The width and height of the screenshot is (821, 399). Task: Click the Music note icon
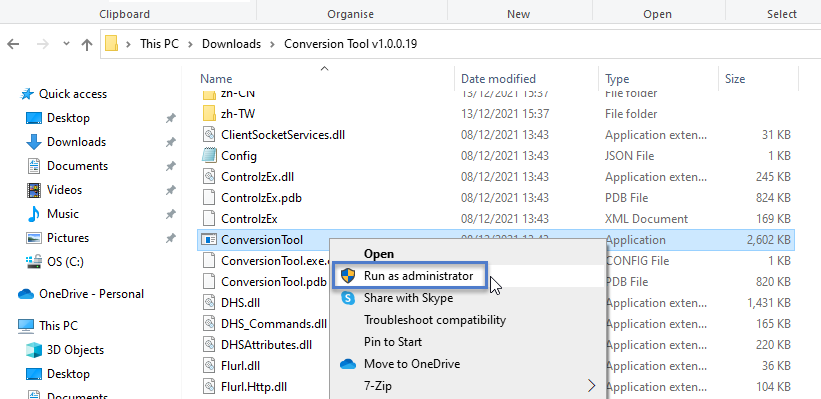34,214
